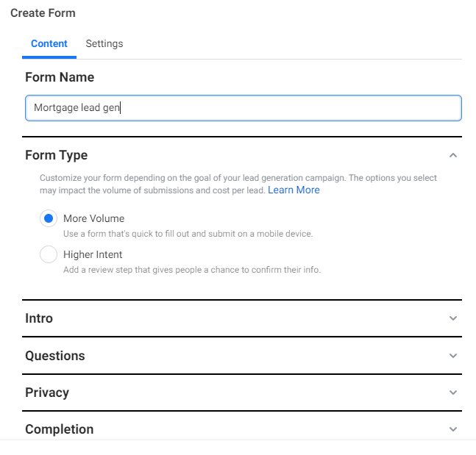Select the Content tab
This screenshot has width=476, height=455.
49,43
